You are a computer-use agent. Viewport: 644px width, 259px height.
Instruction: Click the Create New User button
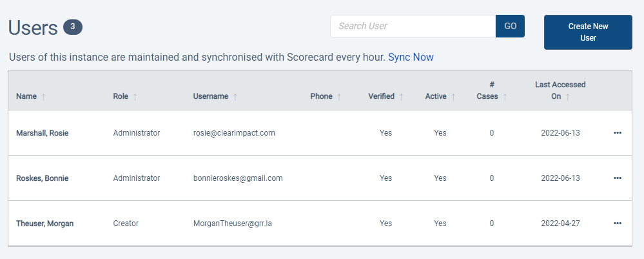588,32
